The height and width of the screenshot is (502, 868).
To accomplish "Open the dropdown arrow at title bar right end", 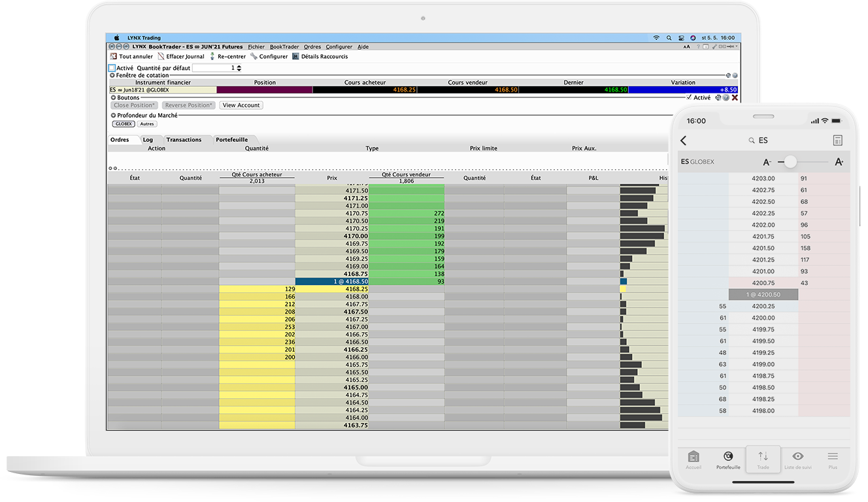I will [737, 47].
